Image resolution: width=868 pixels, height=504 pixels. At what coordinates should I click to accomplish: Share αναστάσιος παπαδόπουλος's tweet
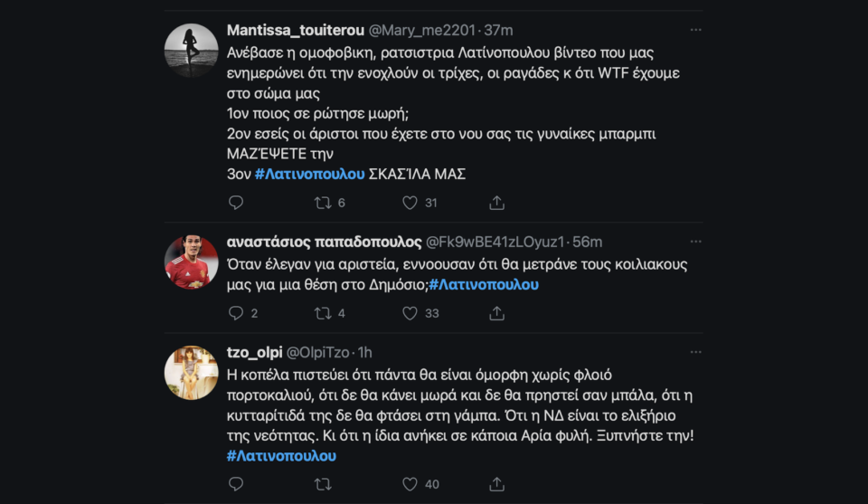click(496, 313)
